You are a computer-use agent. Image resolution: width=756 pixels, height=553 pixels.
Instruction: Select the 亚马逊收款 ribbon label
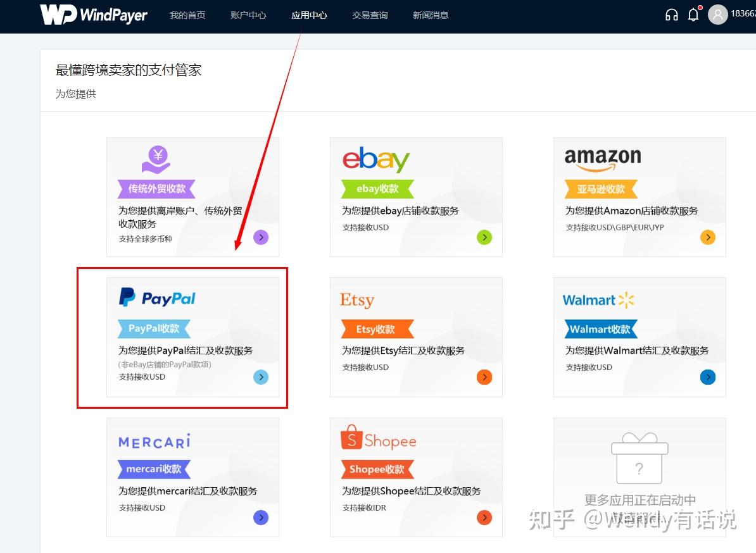601,189
